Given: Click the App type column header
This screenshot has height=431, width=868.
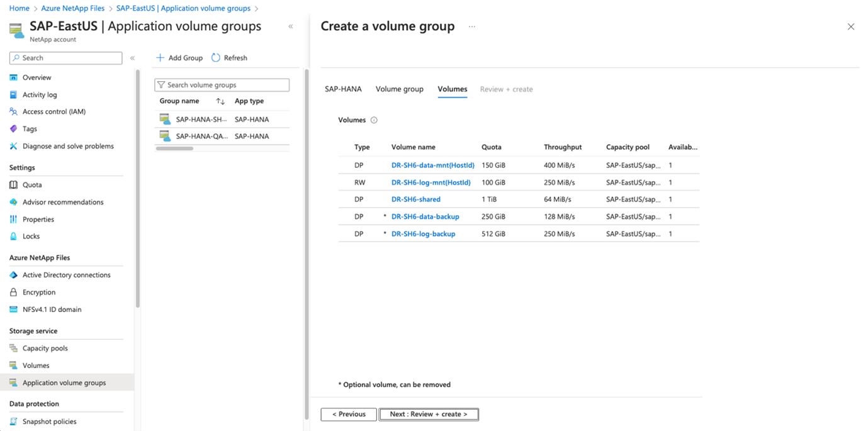Looking at the screenshot, I should click(249, 101).
